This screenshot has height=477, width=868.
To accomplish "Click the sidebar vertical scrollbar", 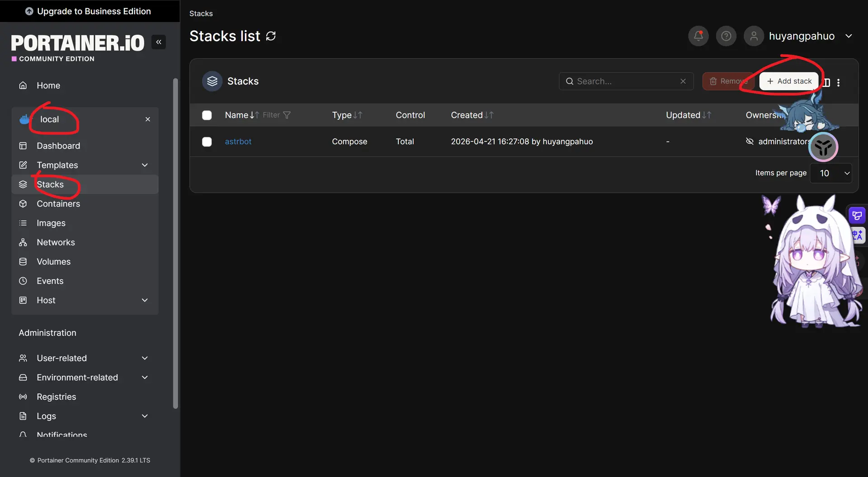I will 175,243.
